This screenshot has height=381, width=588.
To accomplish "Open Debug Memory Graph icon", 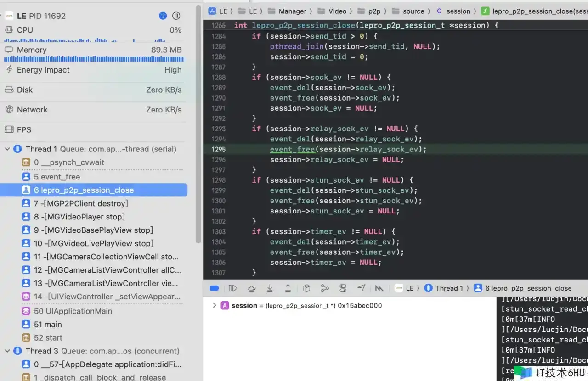I will point(325,288).
